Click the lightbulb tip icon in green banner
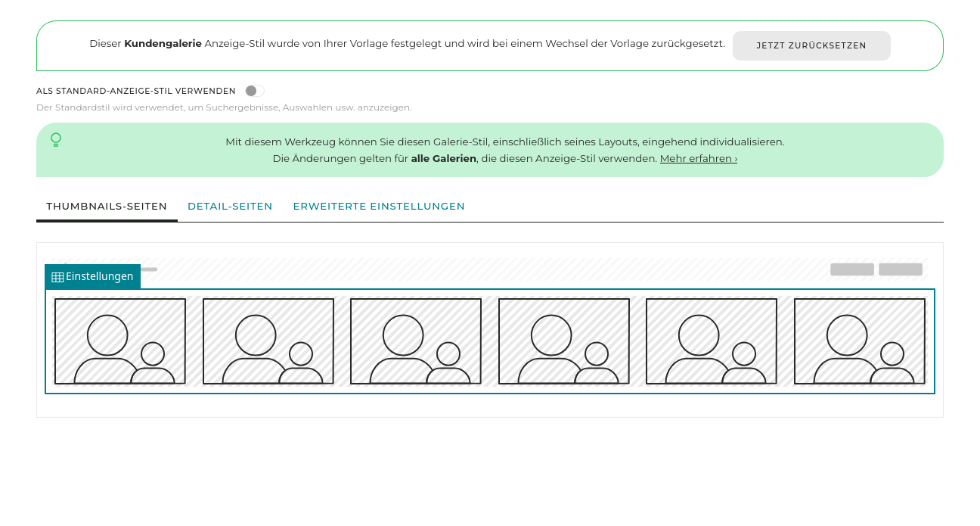Screen dimensions: 980x526 pos(56,140)
